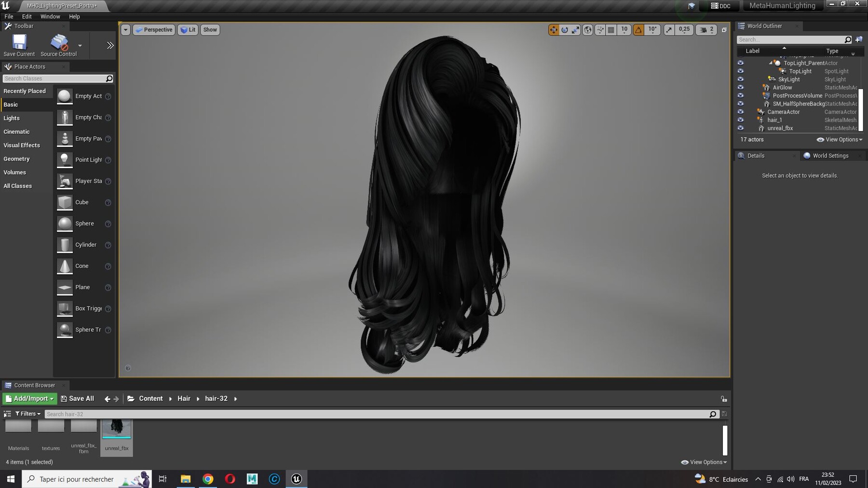Click Save All in Content Browser

tap(77, 399)
